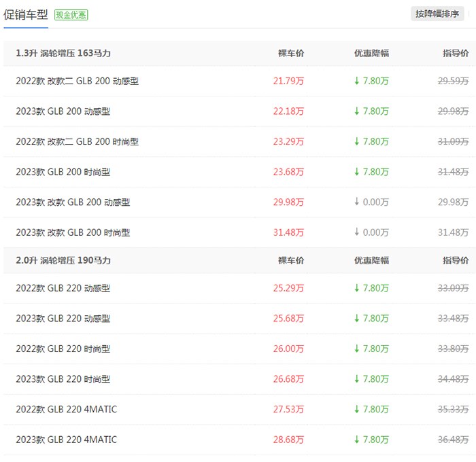
Task: Open 2022款 GLB 220 动感型 listing
Action: coord(63,288)
